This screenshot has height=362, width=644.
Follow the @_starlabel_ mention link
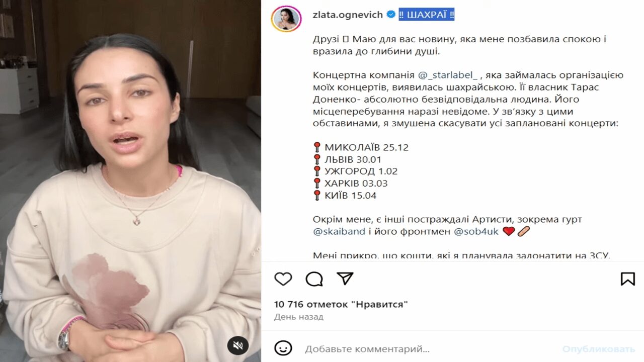pyautogui.click(x=447, y=75)
